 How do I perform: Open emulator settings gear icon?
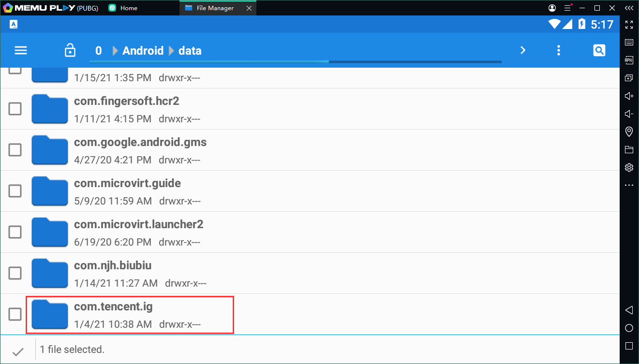click(629, 167)
